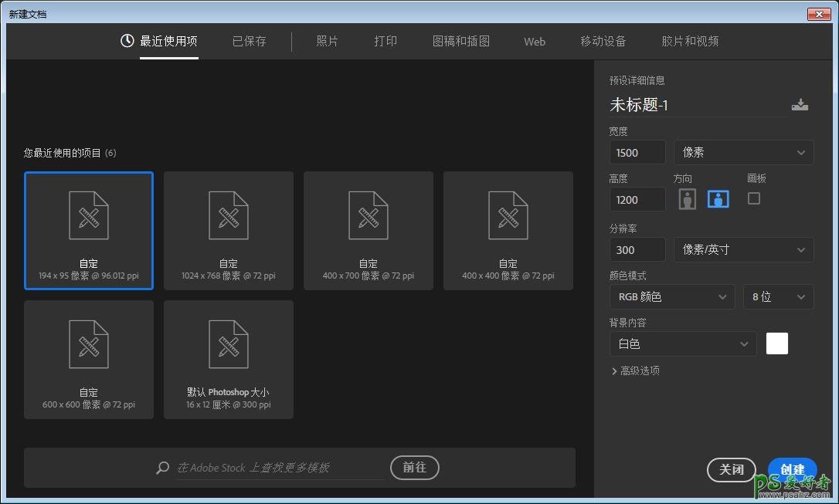Select portrait orientation icon

(687, 199)
